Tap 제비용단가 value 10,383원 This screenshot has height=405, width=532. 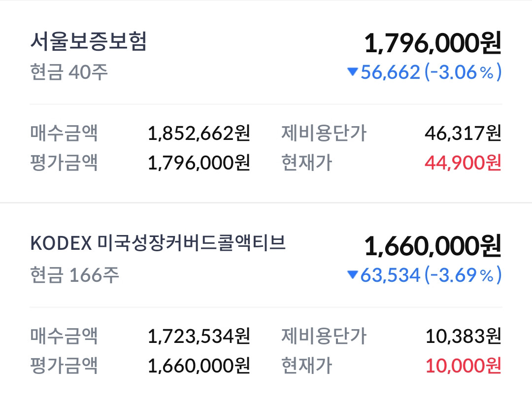click(x=464, y=336)
